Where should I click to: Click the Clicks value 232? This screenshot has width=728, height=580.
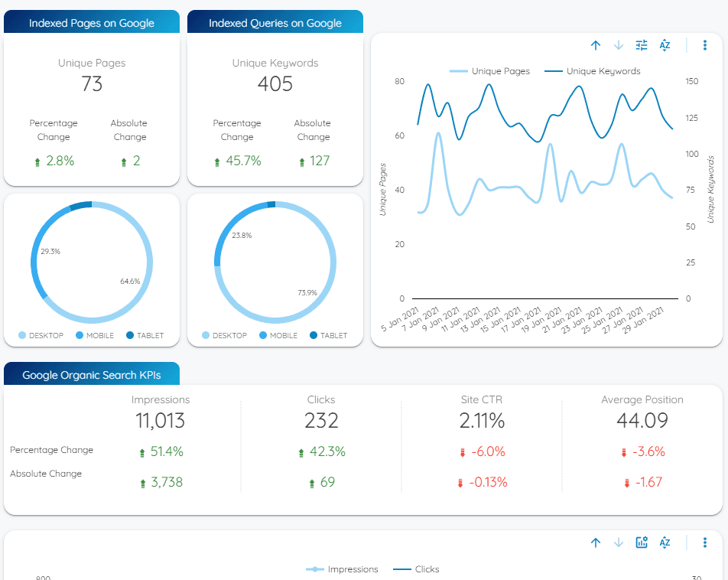coord(321,421)
